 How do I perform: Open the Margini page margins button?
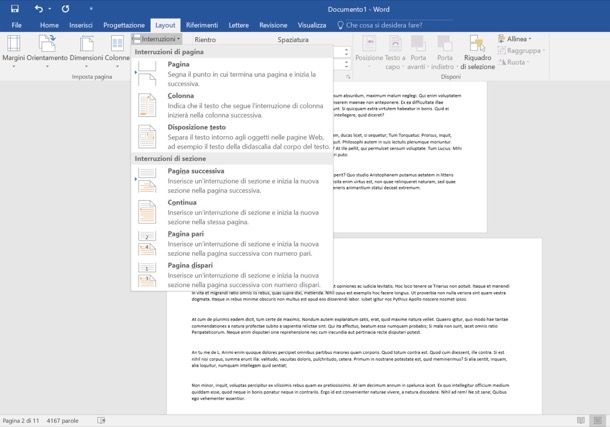pos(14,52)
